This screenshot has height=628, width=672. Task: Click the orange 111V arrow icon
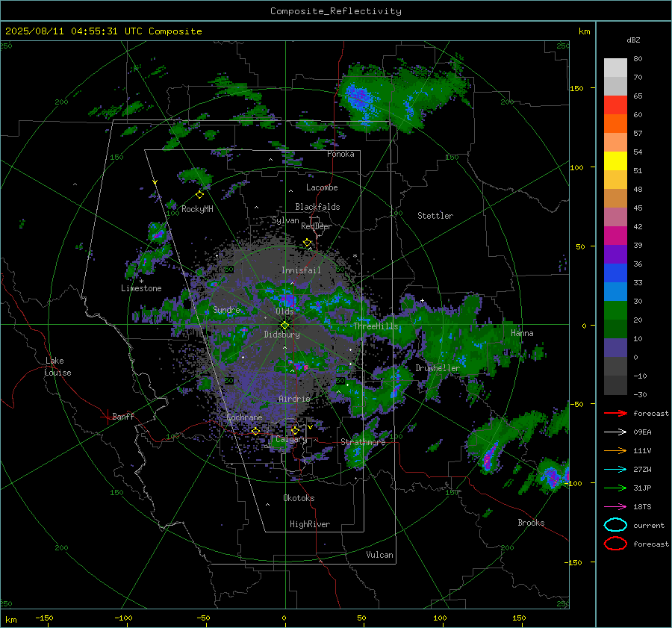[615, 450]
